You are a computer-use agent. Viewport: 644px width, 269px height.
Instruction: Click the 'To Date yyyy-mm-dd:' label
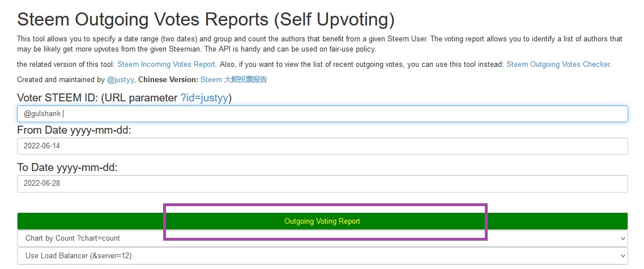67,168
